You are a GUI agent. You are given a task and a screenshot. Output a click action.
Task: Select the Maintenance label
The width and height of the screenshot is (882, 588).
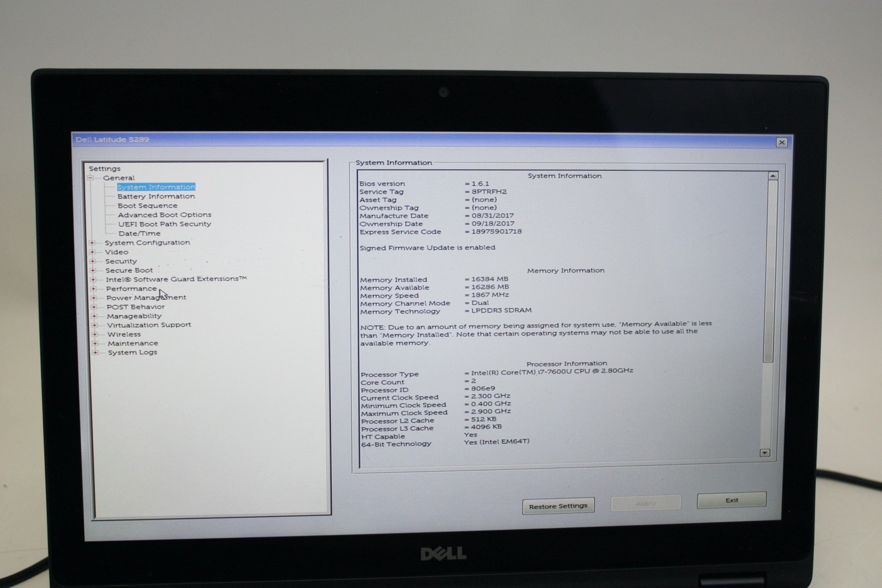click(x=133, y=343)
